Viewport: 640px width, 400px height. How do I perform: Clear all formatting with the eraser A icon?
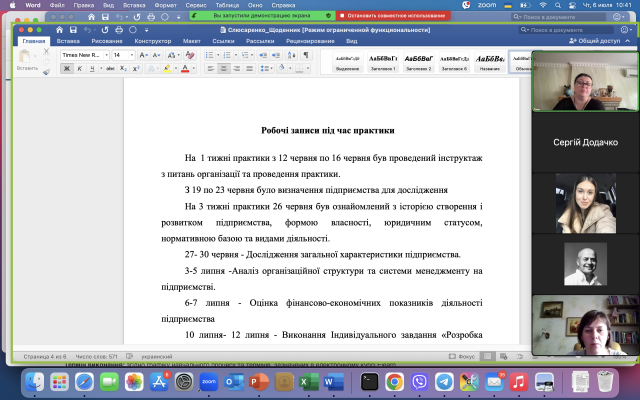click(190, 55)
